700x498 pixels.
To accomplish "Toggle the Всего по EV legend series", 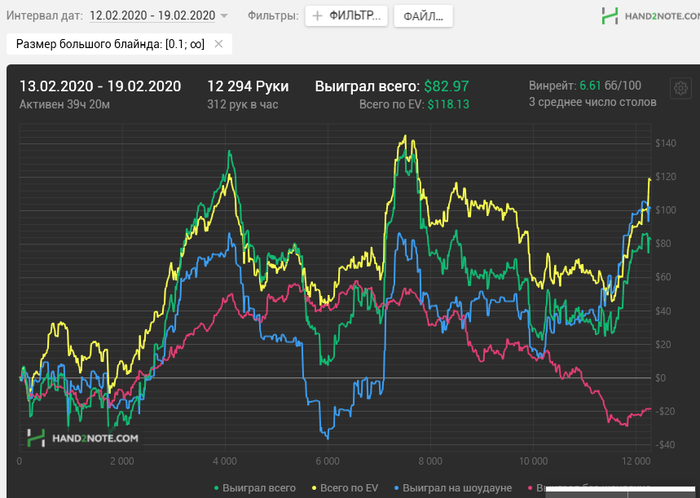I will pyautogui.click(x=345, y=488).
